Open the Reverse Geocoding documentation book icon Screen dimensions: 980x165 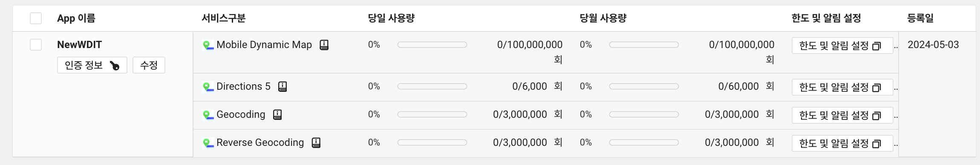tap(316, 143)
